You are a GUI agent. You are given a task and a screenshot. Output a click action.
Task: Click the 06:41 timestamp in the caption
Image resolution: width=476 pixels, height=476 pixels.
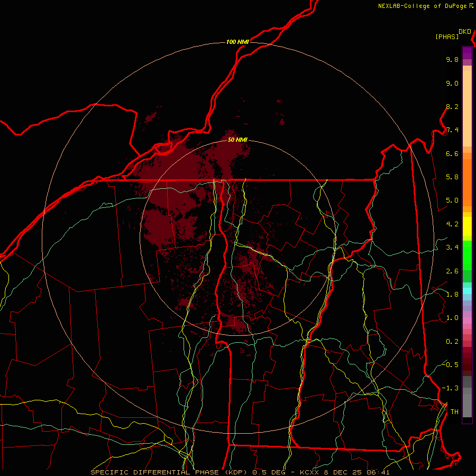click(379, 472)
